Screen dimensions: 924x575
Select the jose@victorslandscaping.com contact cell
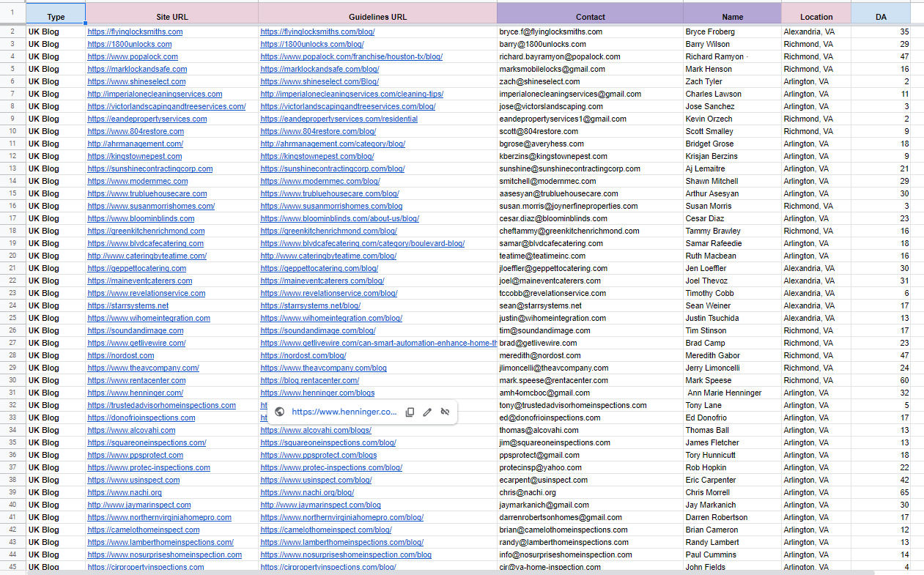(x=591, y=106)
